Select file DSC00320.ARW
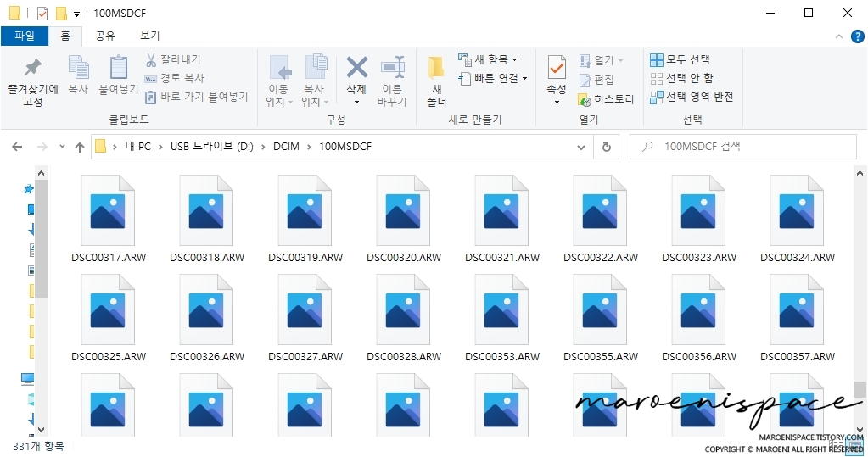Viewport: 868px width, 457px height. point(404,219)
